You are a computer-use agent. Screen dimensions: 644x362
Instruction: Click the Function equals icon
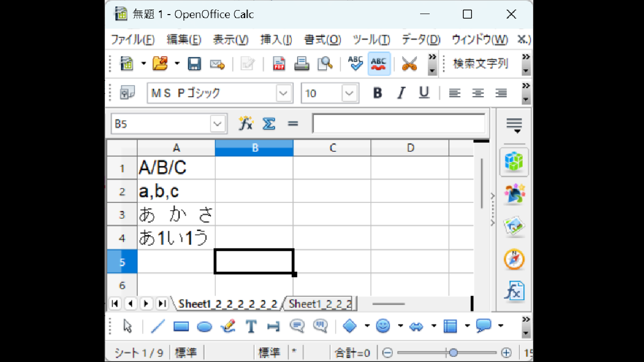click(x=293, y=124)
